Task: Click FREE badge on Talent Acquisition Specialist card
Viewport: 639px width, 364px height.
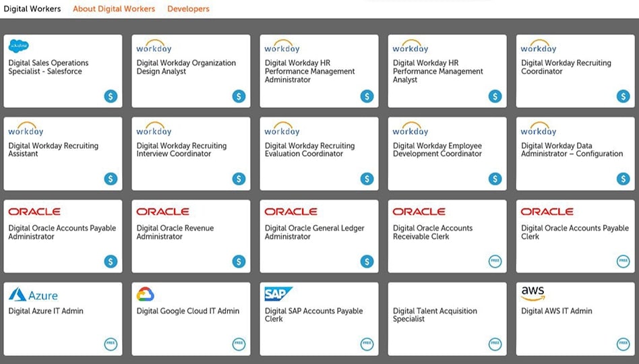Action: pos(495,344)
